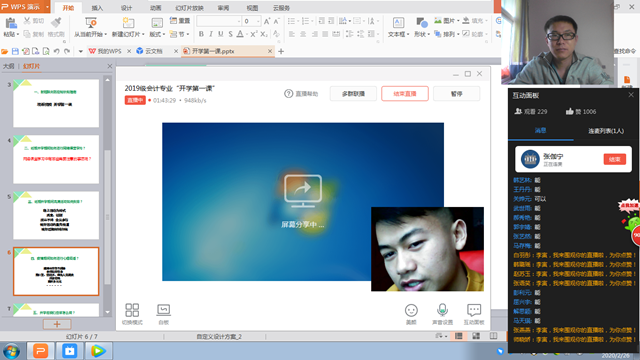The height and width of the screenshot is (360, 640).
Task: Click the multi-group broadcast button
Action: click(353, 93)
